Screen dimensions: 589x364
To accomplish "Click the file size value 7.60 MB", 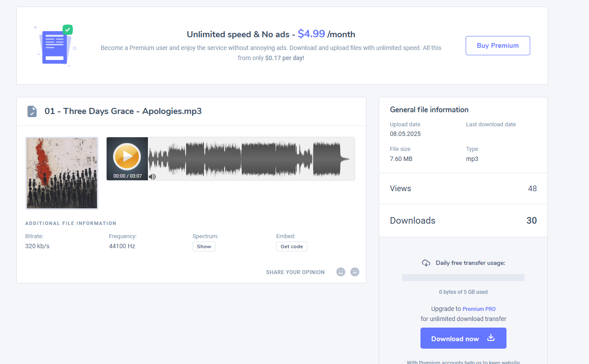I will tap(401, 159).
